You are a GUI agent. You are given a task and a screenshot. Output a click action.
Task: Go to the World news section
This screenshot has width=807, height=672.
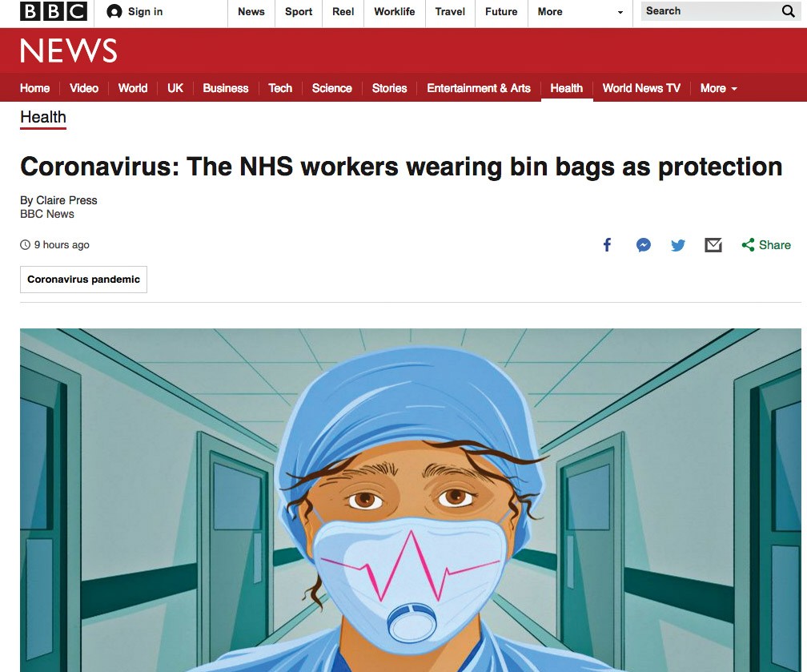(x=133, y=88)
